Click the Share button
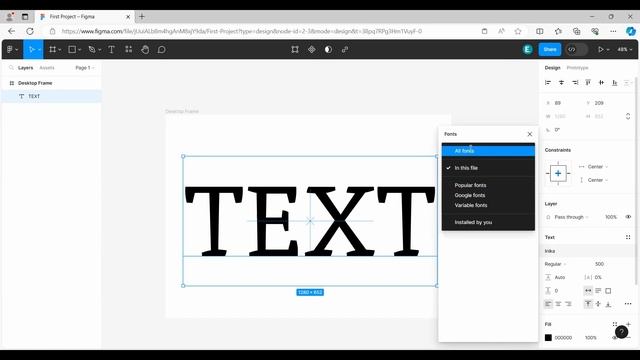Screen dimensions: 640x360 [x=550, y=49]
